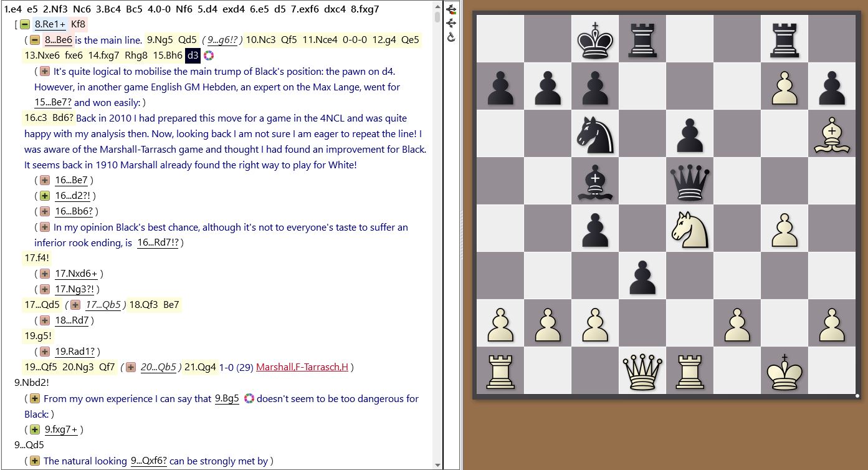Click the black queen on the board
Viewport: 868px width, 470px height.
click(690, 181)
